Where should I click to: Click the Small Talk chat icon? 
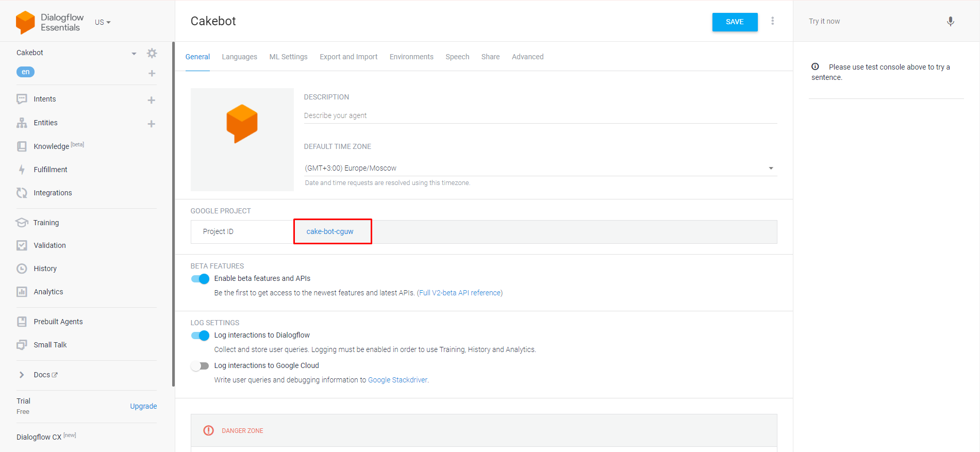pos(22,345)
